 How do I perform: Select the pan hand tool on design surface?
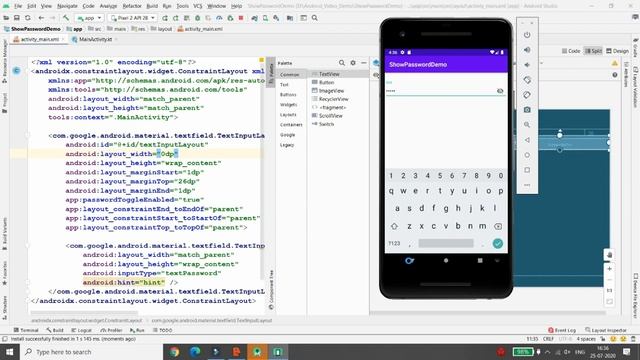609,255
